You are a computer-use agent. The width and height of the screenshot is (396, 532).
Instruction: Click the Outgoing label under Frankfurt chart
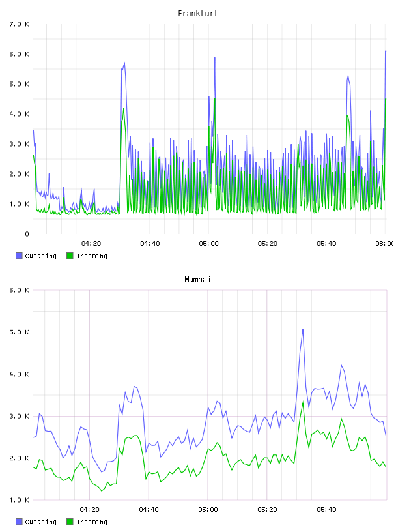pos(40,256)
